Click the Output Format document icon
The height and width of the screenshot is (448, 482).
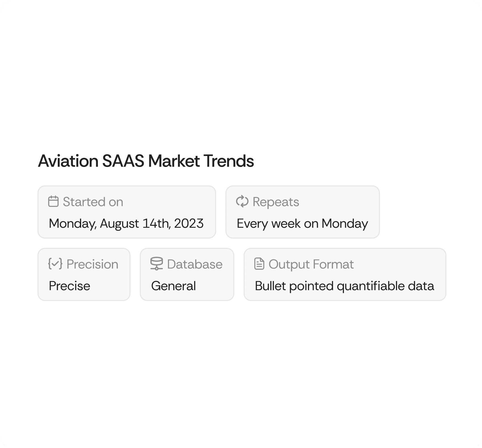tap(259, 264)
